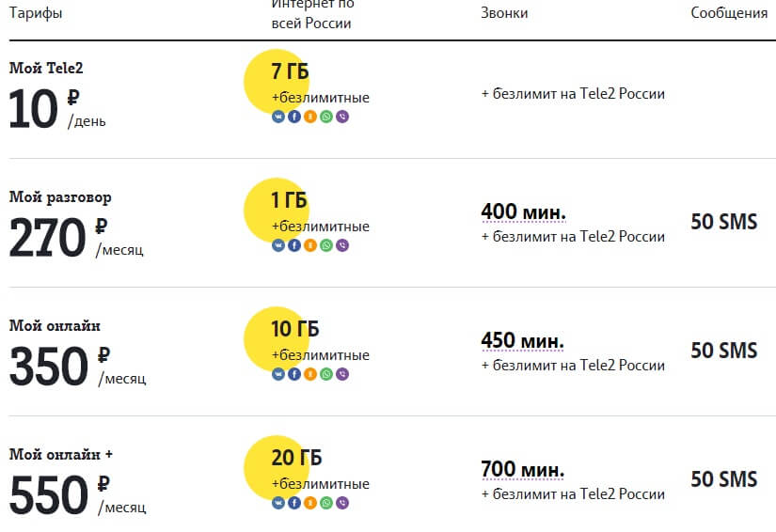This screenshot has width=776, height=532.
Task: Click the VK icon in Мой онлайн row
Action: point(278,374)
